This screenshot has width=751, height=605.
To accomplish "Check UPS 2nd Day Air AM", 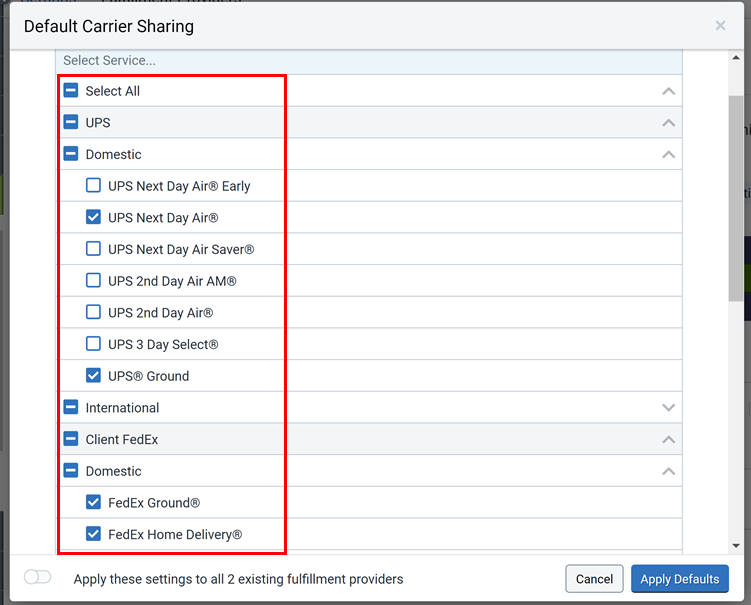I will (93, 281).
